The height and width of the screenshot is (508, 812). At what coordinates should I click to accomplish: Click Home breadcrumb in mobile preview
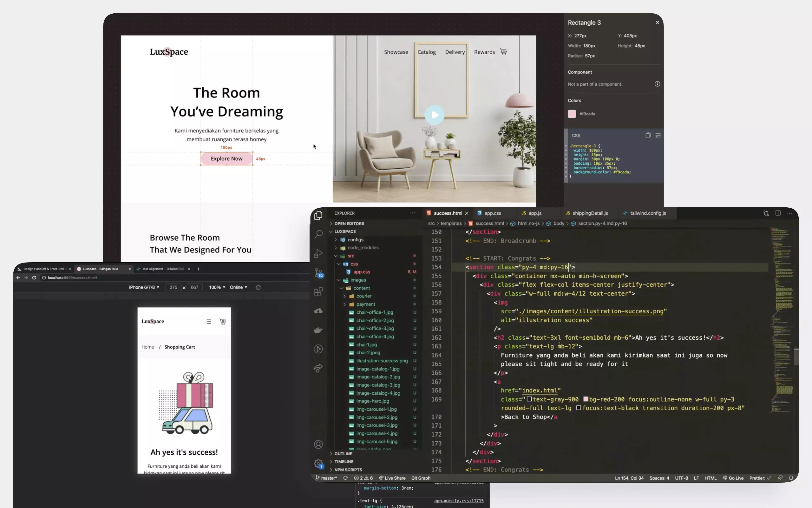147,347
